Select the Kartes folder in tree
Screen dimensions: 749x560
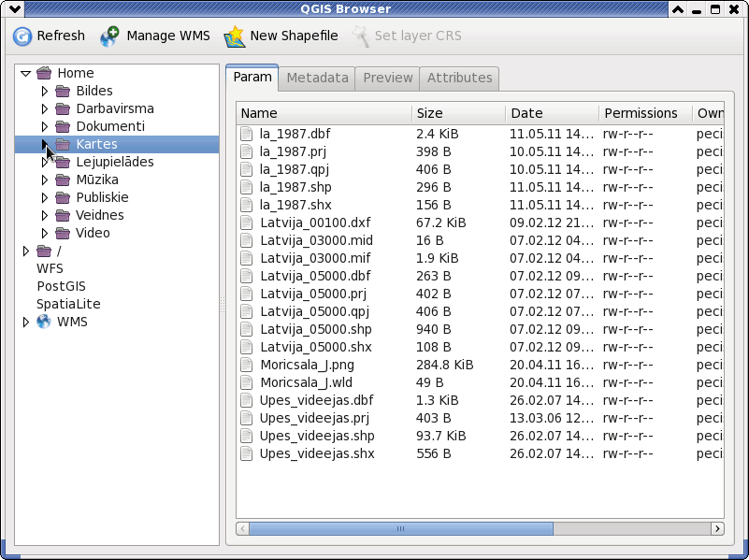point(117,144)
